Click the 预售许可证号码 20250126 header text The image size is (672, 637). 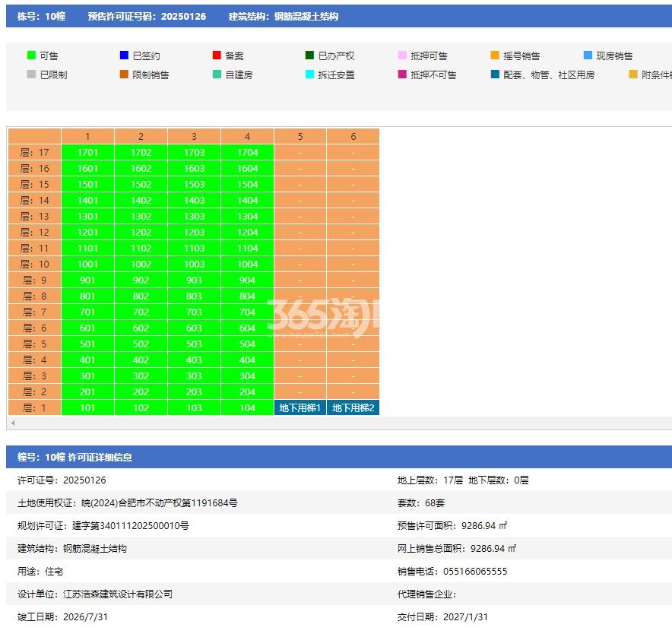click(147, 16)
